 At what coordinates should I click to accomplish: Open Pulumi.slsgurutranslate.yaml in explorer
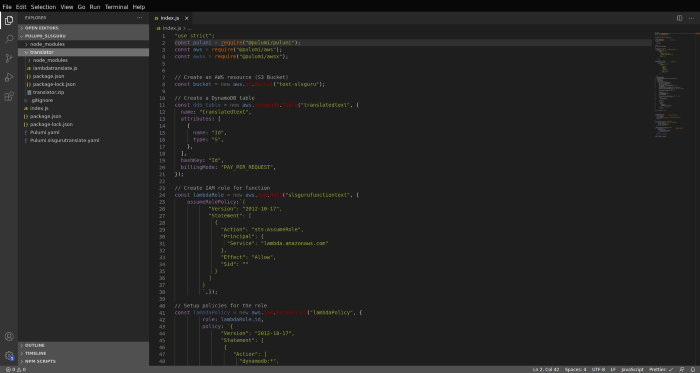[83, 141]
